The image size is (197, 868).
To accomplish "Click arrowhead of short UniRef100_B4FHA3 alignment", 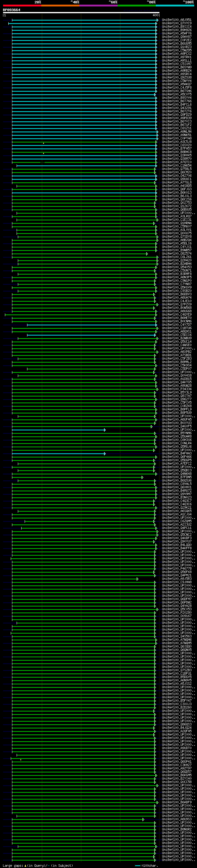I will (x=105, y=454).
